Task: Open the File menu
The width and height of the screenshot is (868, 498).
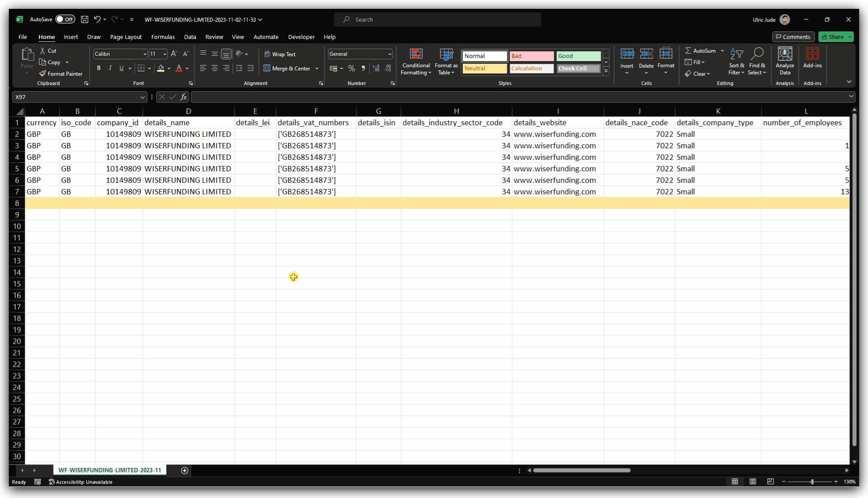Action: click(x=23, y=37)
